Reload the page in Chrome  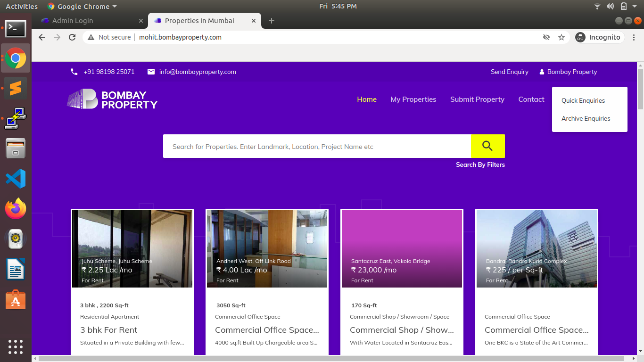tap(72, 37)
